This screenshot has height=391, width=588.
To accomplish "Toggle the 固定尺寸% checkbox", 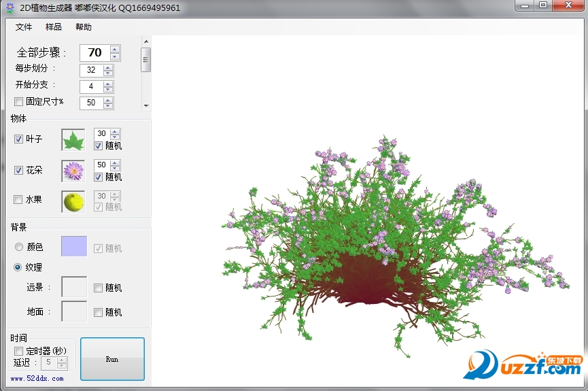I will [18, 101].
